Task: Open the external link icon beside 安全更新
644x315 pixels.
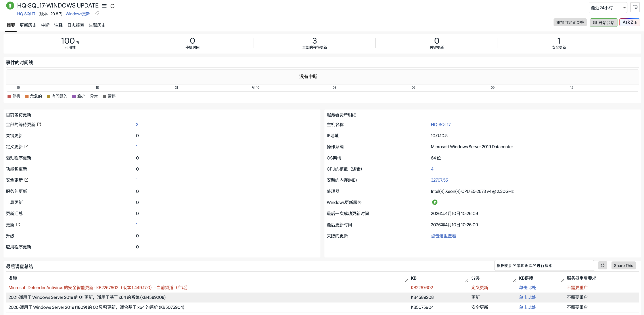Action: (x=27, y=180)
